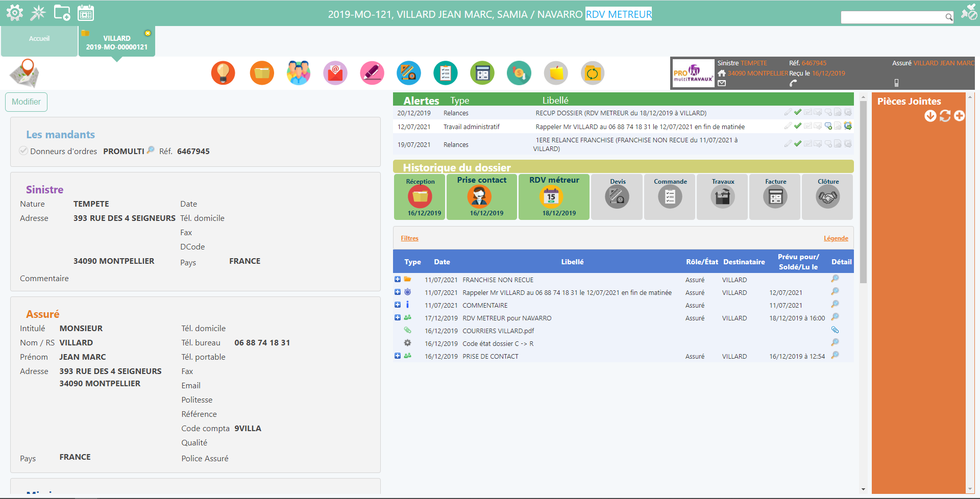The height and width of the screenshot is (499, 980).
Task: Validate the RECUP DOSSIER alert green checkmark
Action: click(x=798, y=112)
